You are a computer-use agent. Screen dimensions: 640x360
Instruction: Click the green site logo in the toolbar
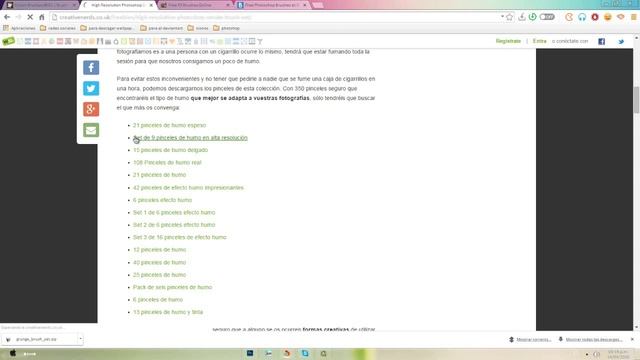8,41
